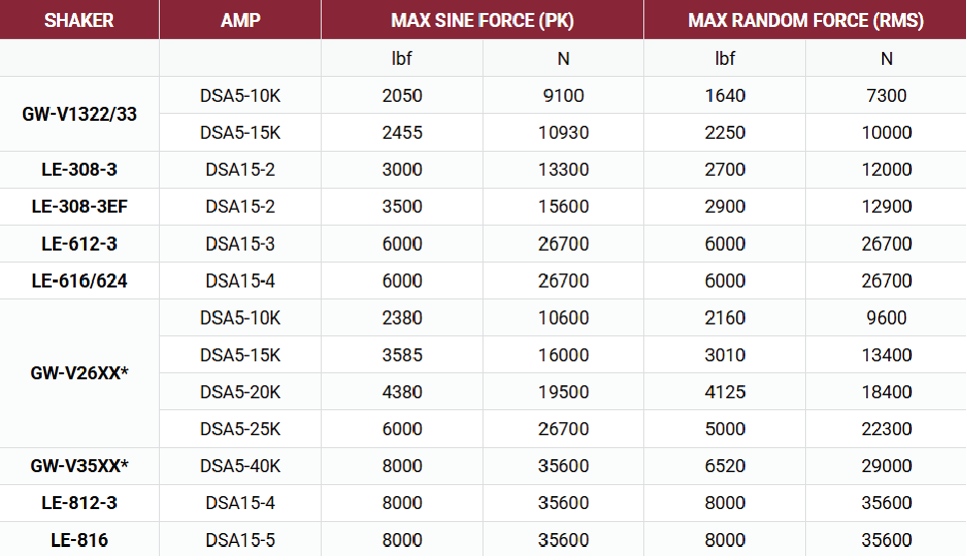The image size is (967, 560).
Task: Click the 10930 N sine force value
Action: tap(563, 133)
